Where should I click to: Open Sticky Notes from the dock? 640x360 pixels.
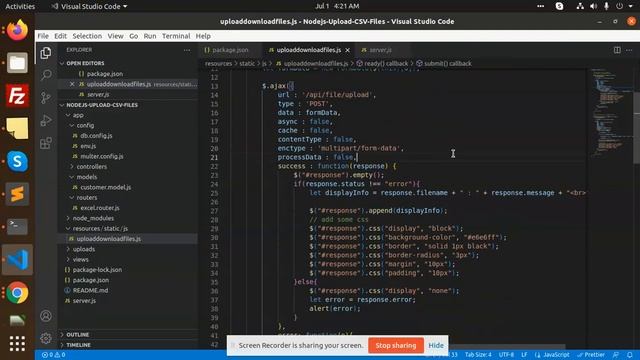coord(17,128)
